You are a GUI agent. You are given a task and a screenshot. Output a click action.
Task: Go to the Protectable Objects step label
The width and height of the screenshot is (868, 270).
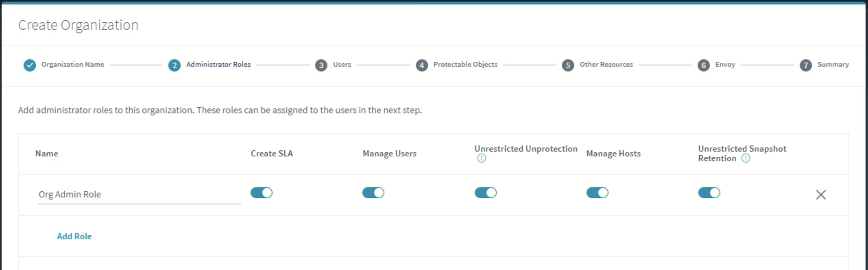465,64
